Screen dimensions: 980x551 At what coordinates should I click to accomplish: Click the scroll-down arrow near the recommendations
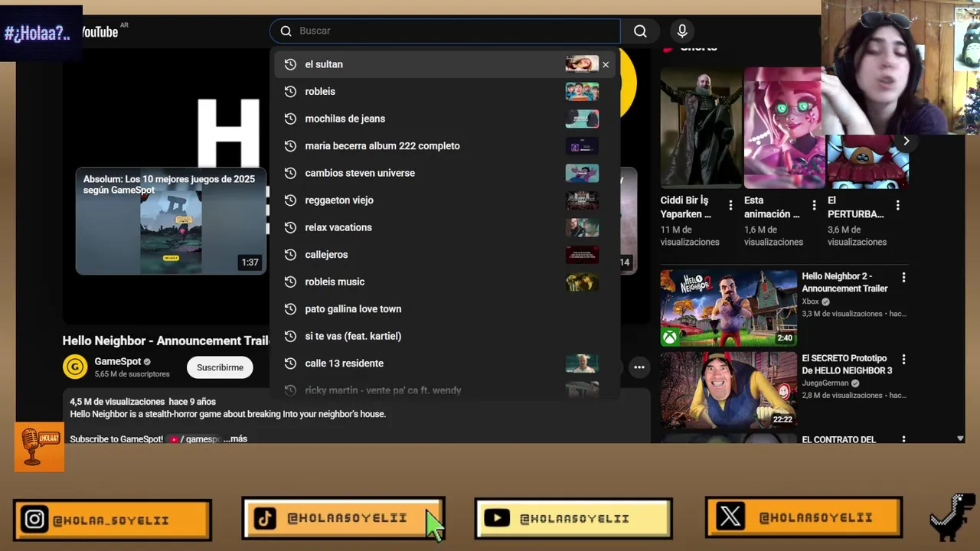(x=960, y=439)
